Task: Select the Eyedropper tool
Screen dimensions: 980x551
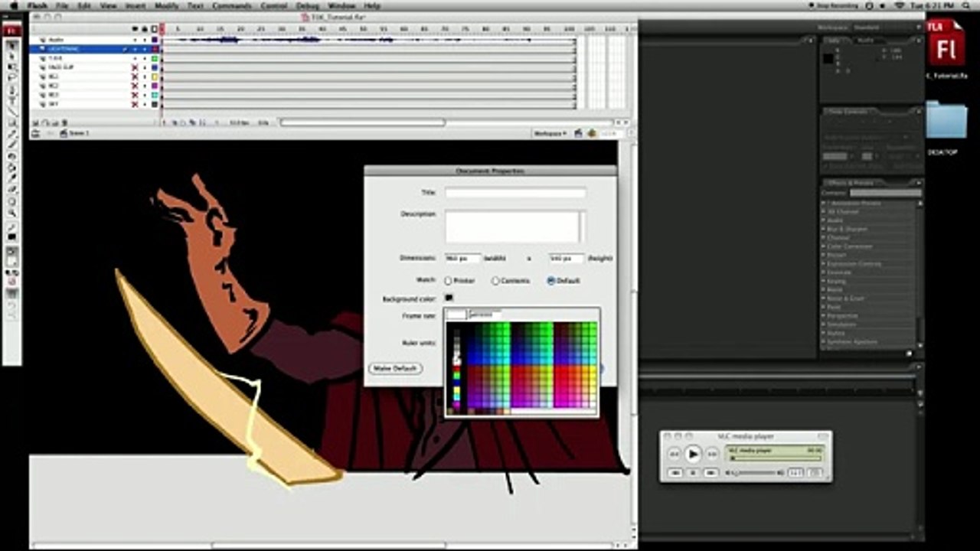Action: pyautogui.click(x=12, y=178)
